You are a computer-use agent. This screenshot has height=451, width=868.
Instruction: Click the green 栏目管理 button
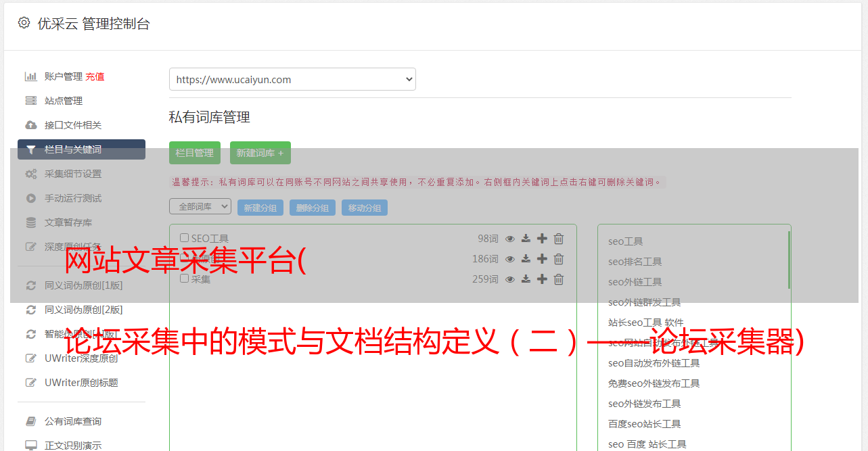(x=195, y=153)
